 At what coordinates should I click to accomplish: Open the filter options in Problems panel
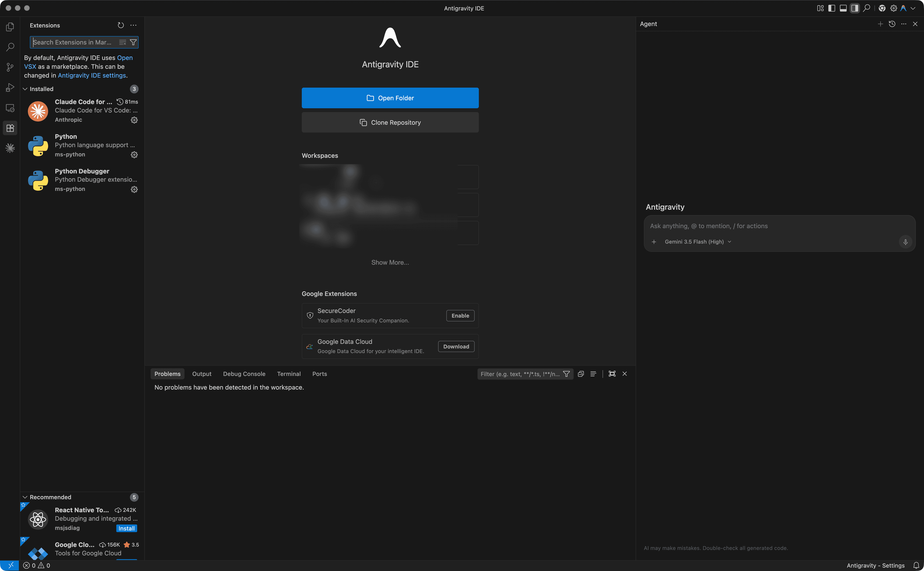pos(566,374)
